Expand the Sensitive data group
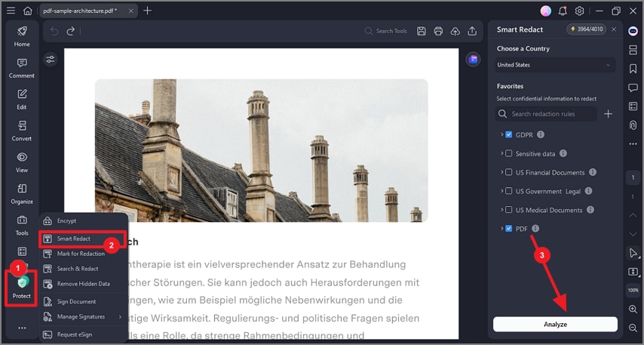This screenshot has width=644, height=345. click(x=501, y=153)
